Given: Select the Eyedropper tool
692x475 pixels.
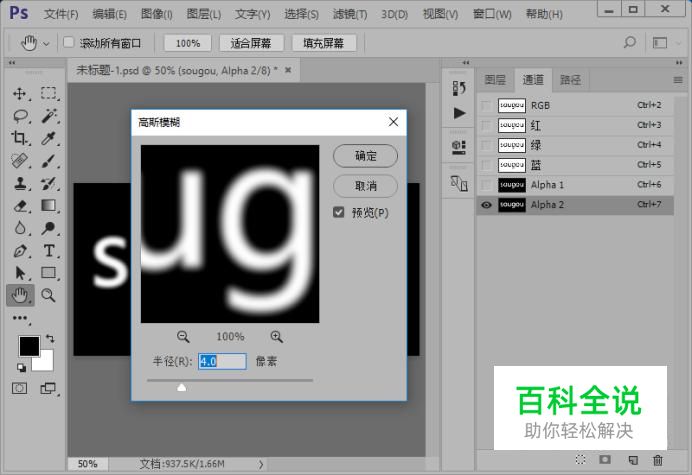Looking at the screenshot, I should [x=49, y=138].
